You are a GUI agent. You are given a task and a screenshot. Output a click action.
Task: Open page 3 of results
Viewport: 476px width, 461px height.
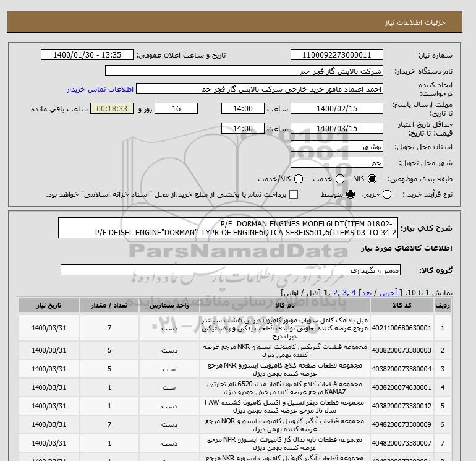[344, 293]
